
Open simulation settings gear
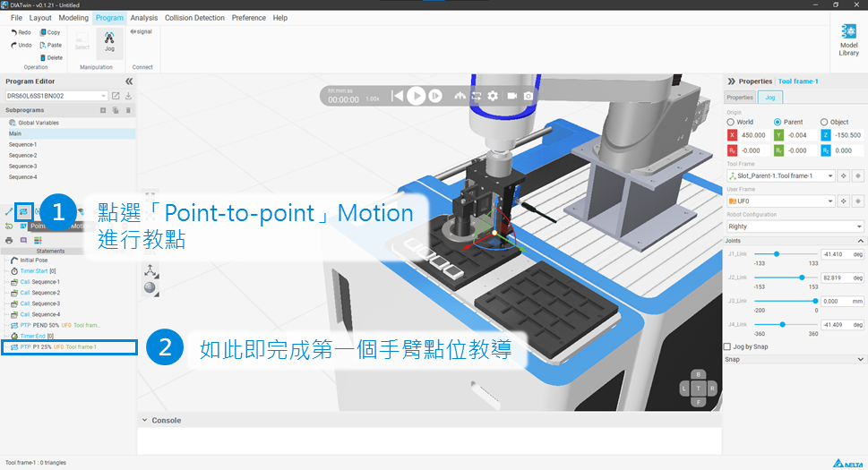pos(493,96)
